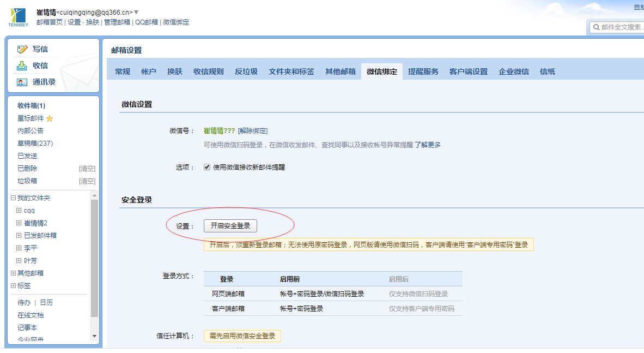Collapse the 我的文件夹 tree
The height and width of the screenshot is (353, 644).
tap(13, 198)
